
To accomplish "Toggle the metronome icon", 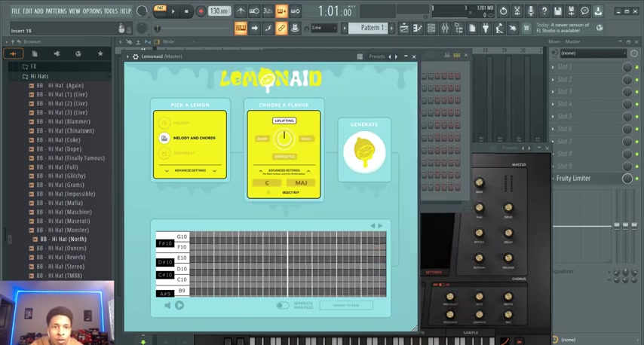I will (x=241, y=11).
